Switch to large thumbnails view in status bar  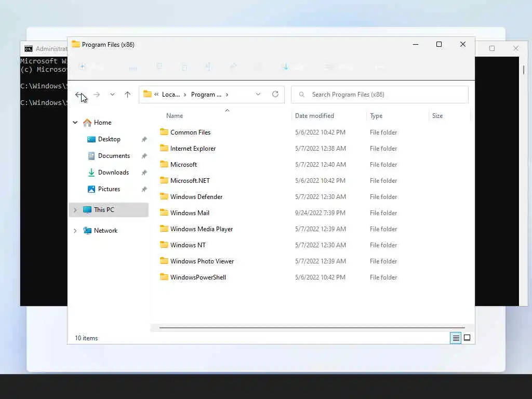coord(467,338)
